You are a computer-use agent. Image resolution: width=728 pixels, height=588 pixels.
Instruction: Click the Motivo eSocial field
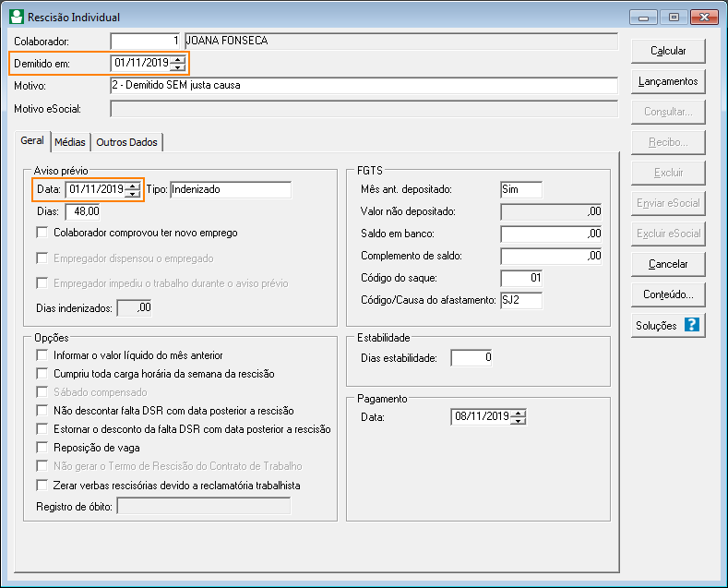point(364,109)
